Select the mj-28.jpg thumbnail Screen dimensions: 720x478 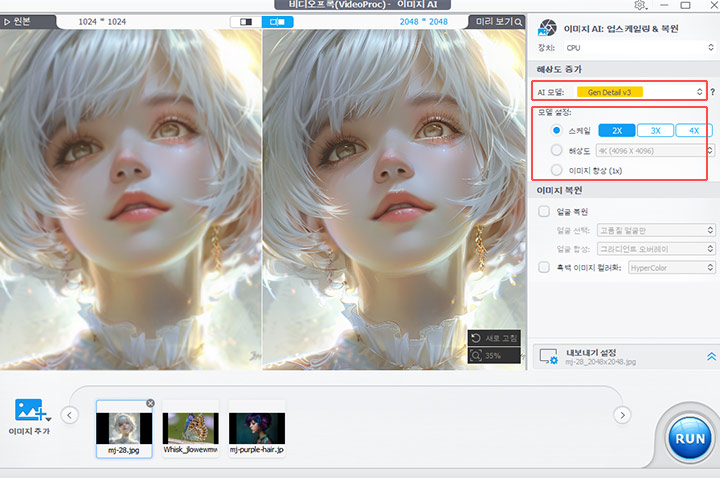pyautogui.click(x=124, y=428)
